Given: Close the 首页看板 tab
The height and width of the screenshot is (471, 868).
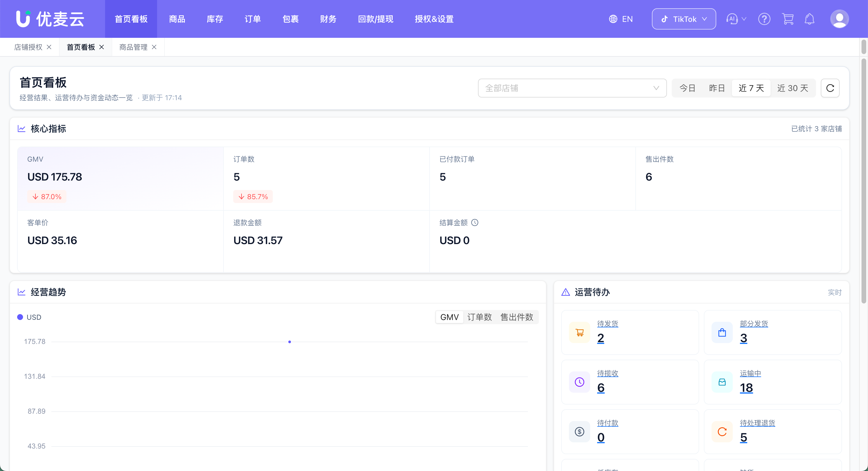Looking at the screenshot, I should pyautogui.click(x=102, y=47).
